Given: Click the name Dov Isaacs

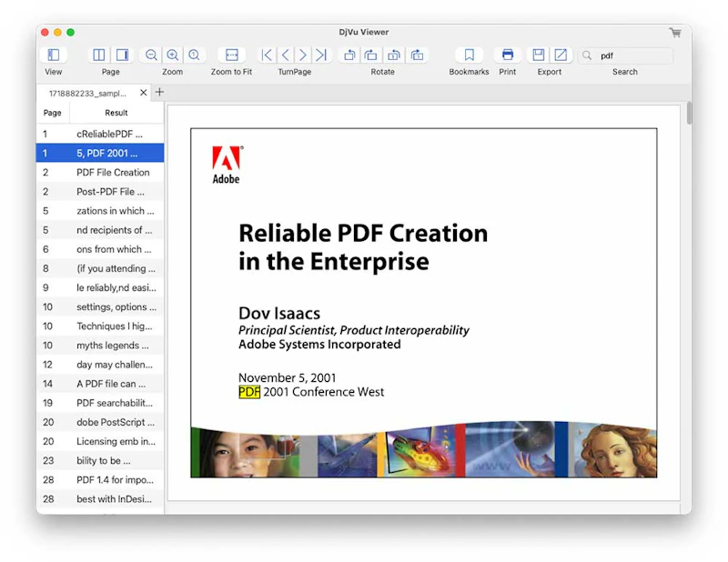Looking at the screenshot, I should tap(279, 313).
